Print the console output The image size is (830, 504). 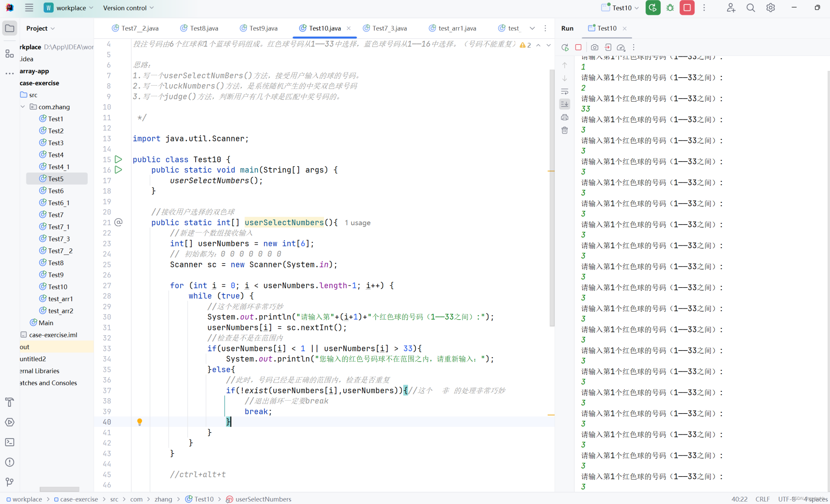click(565, 117)
